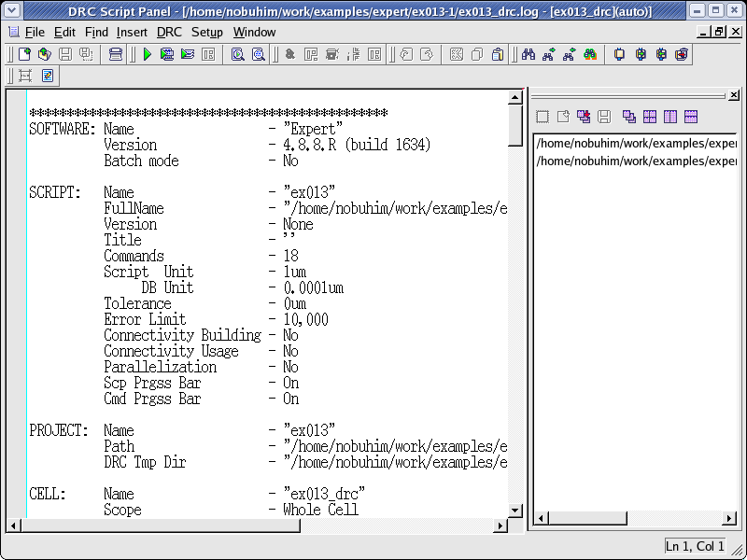Click the grayed-out Save icon in main toolbar

65,54
